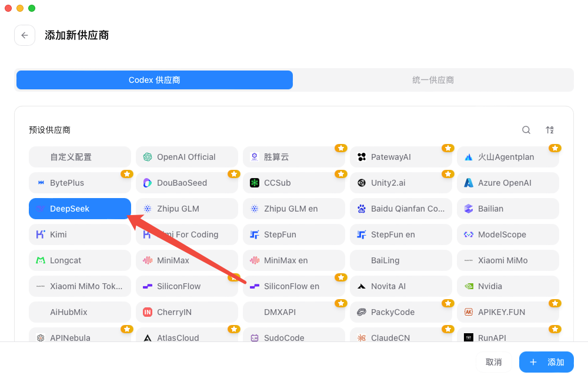588x382 pixels.
Task: Click 添加新供应商 page title
Action: (77, 35)
